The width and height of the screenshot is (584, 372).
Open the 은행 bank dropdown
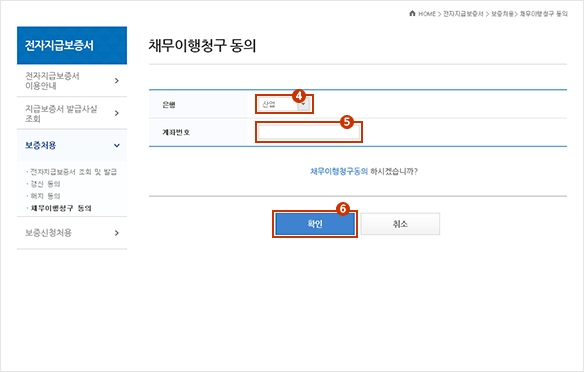tap(284, 104)
